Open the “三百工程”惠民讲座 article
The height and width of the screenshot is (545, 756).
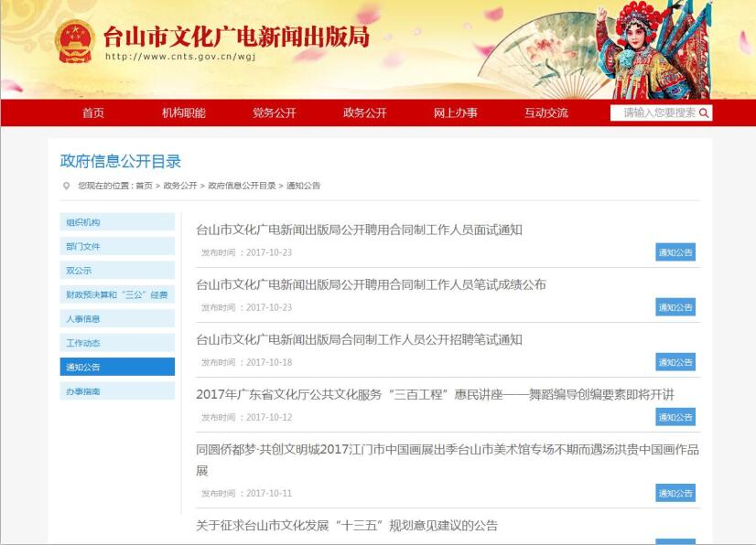435,394
